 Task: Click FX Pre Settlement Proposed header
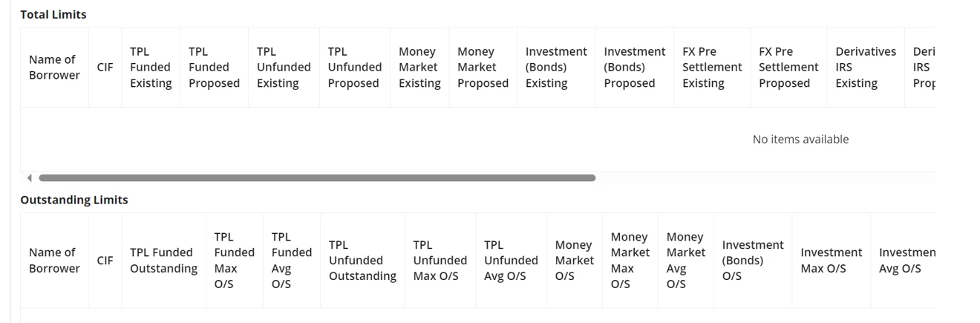[788, 68]
